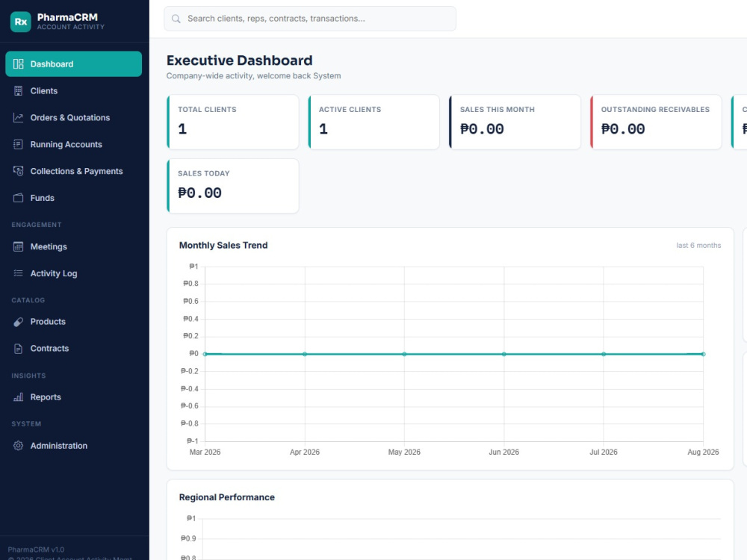Click the Products pill icon

[18, 322]
